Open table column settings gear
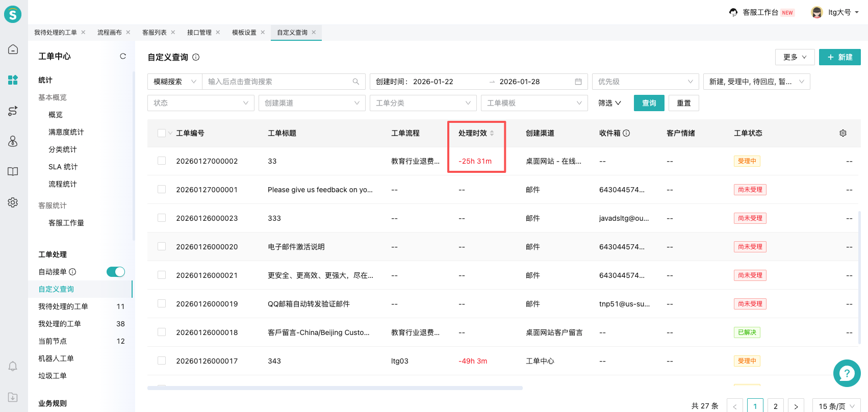 click(x=843, y=133)
